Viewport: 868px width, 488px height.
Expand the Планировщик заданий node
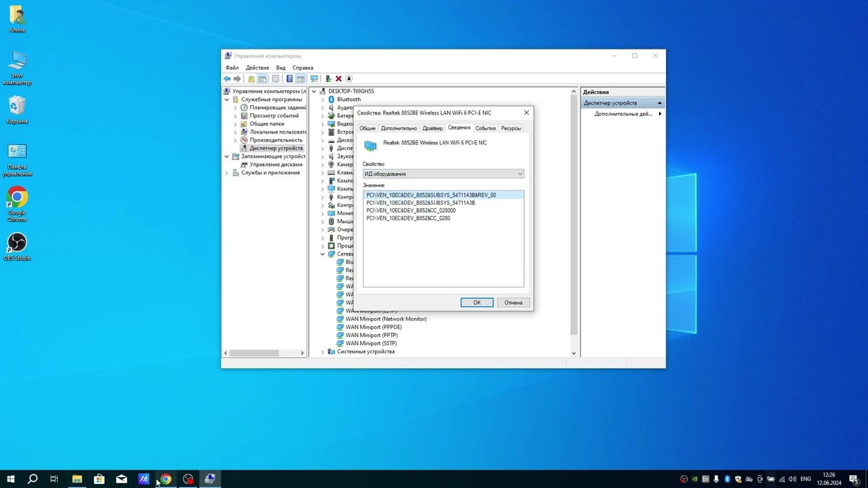tap(235, 108)
